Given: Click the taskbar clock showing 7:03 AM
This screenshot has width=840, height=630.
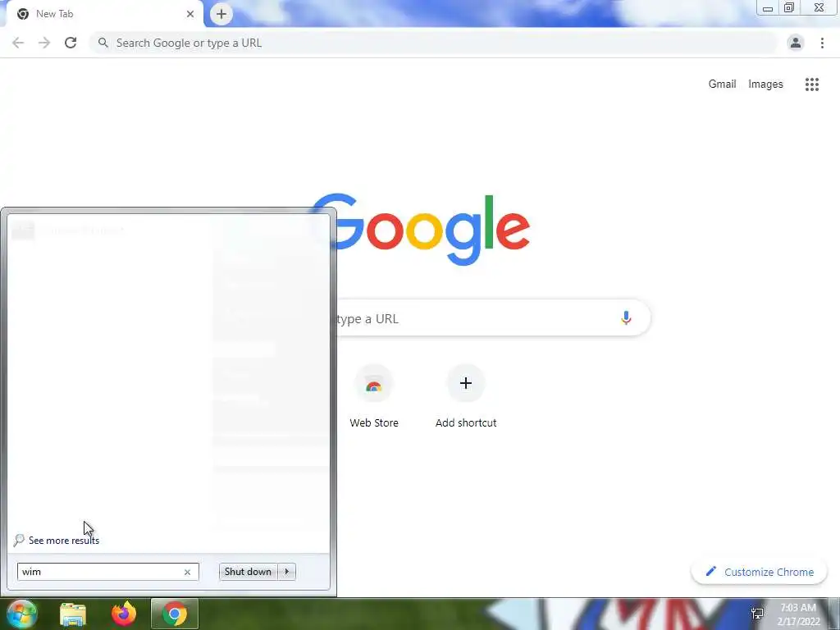Looking at the screenshot, I should tap(797, 614).
